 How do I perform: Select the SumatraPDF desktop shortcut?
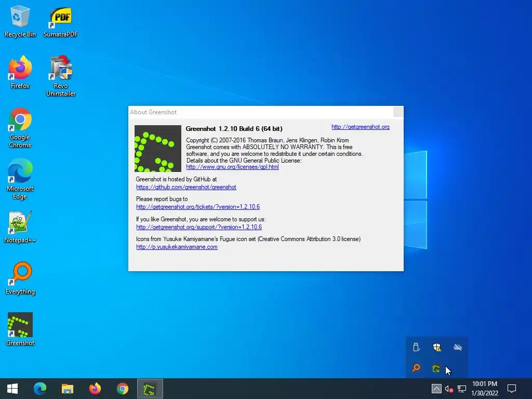(x=60, y=21)
